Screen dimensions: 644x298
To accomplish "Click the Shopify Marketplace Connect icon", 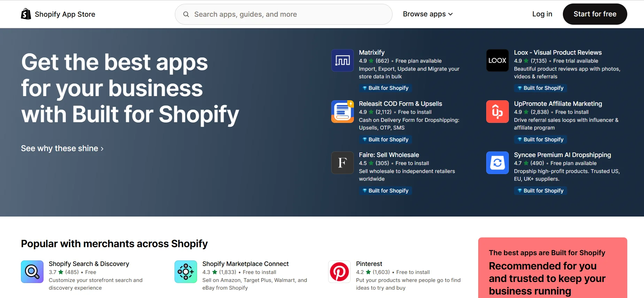I will pyautogui.click(x=186, y=272).
